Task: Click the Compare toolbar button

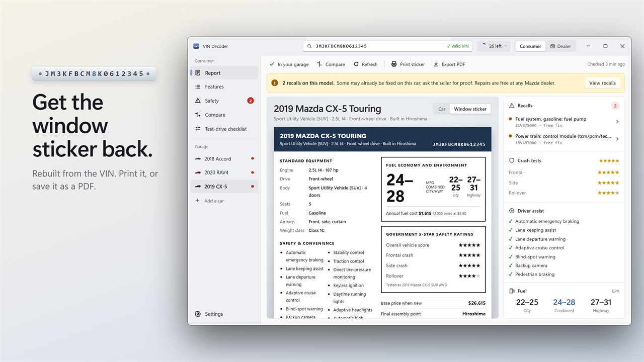Action: [x=331, y=64]
